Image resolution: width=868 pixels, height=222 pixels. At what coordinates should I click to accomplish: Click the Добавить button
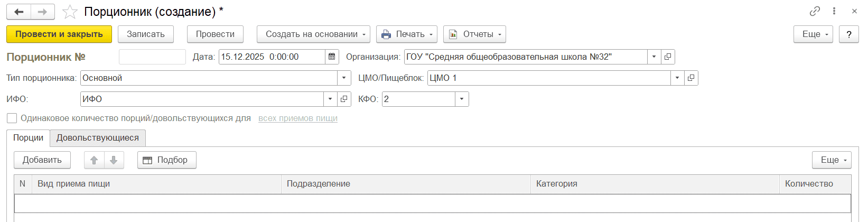click(x=42, y=160)
